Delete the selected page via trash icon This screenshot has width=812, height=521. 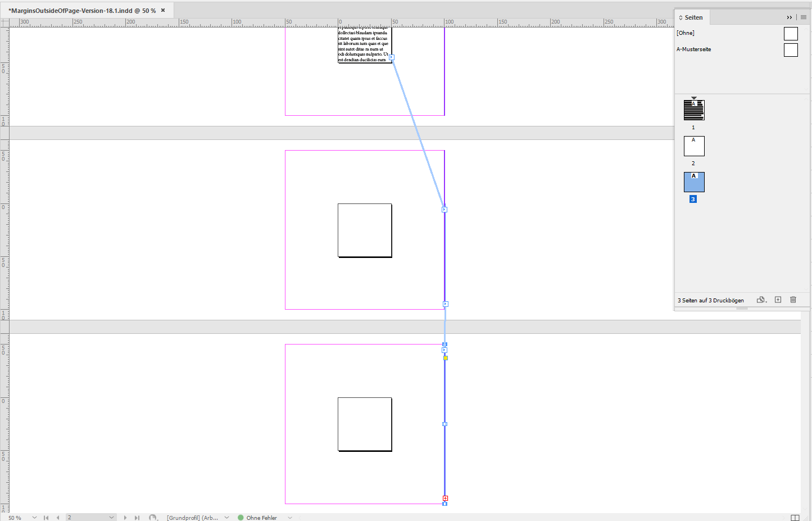coord(793,300)
